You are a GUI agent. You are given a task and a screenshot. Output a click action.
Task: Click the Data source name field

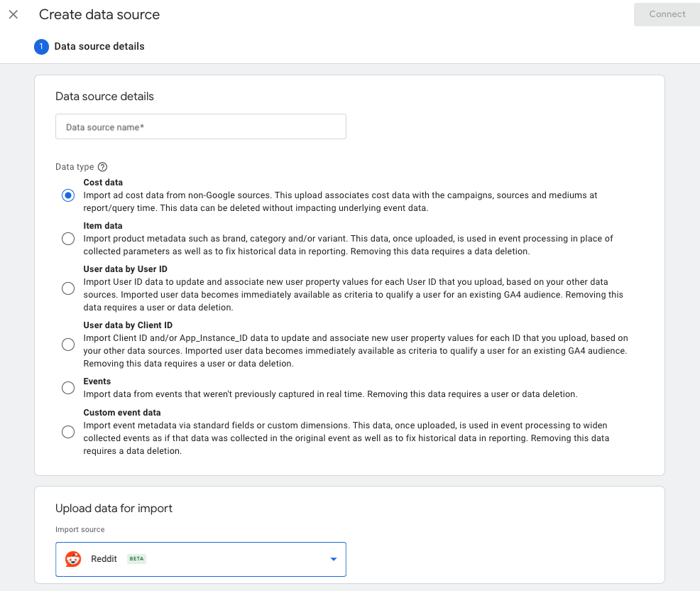pos(200,127)
